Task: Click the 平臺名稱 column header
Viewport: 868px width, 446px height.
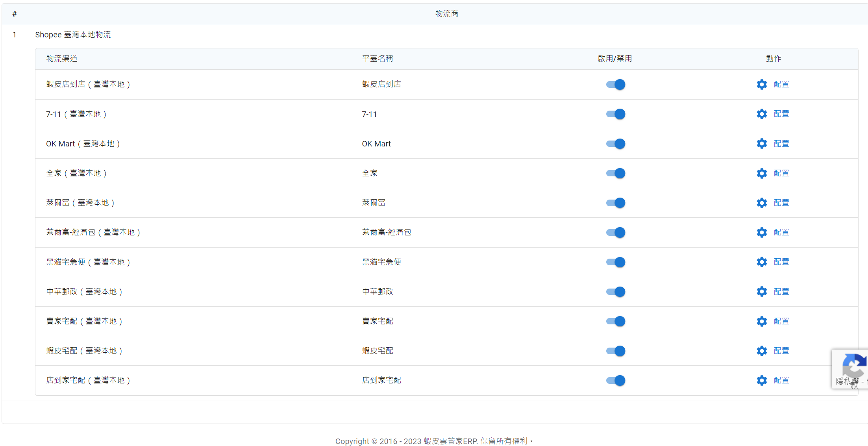Action: coord(378,59)
